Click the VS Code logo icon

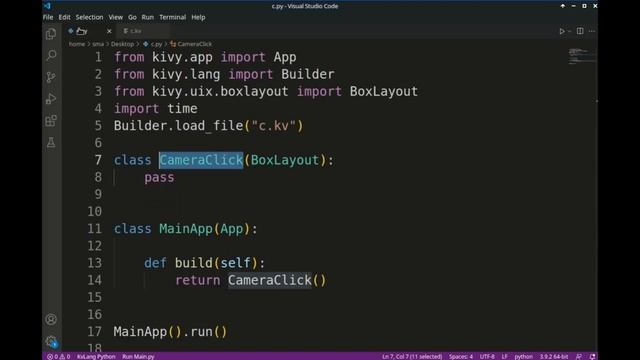(x=47, y=6)
